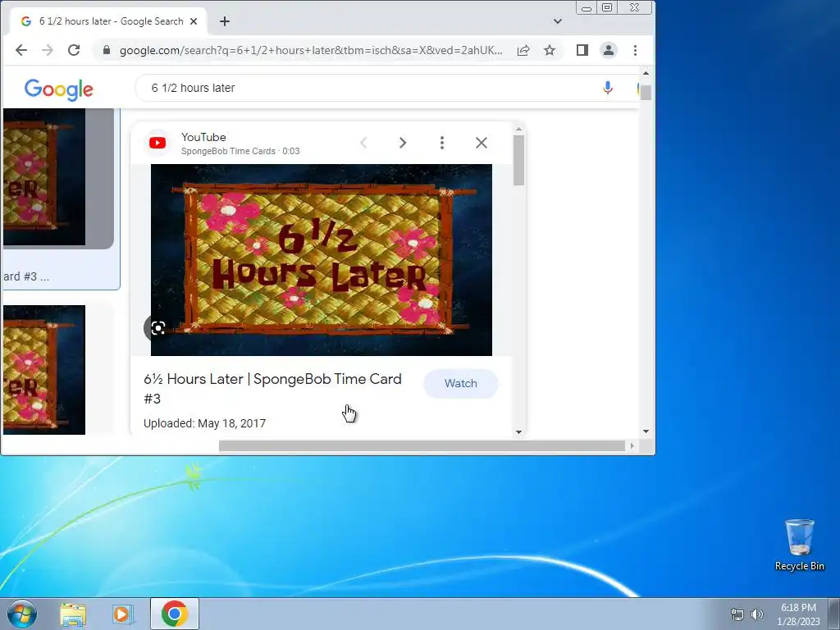Show the next image result

(402, 143)
